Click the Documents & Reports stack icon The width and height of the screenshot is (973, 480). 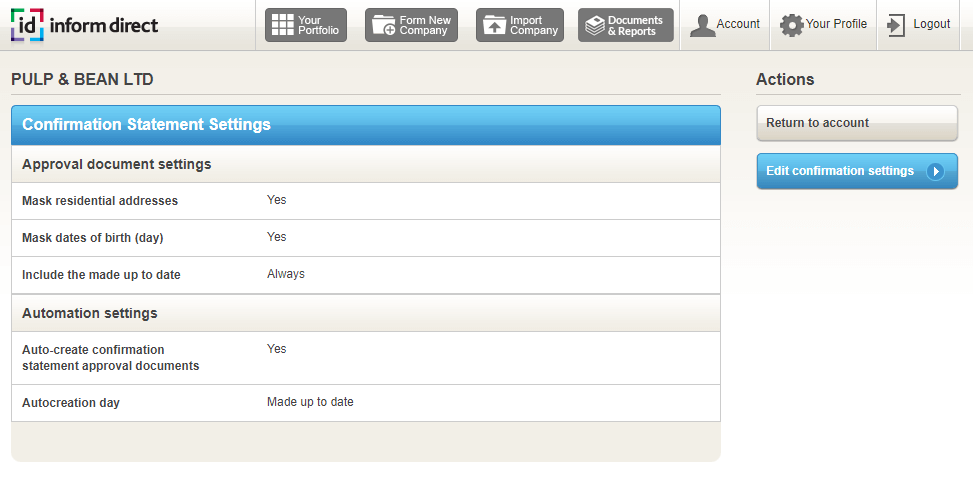[x=595, y=25]
